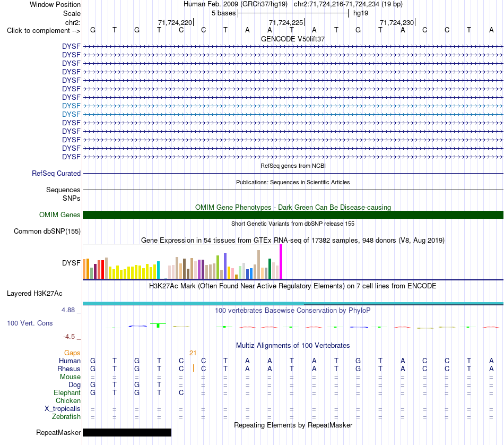
Task: Open the OMIM Genes track label
Action: [x=60, y=215]
